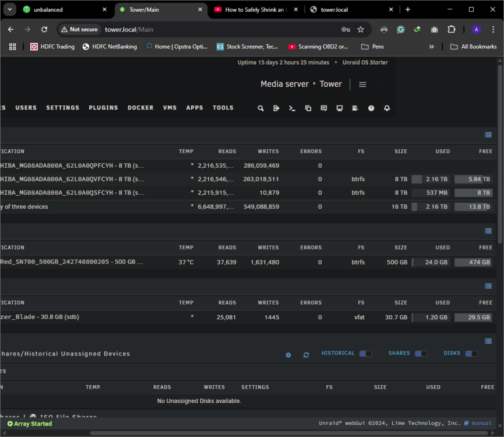Open the Chrome apps grid icon

13,47
